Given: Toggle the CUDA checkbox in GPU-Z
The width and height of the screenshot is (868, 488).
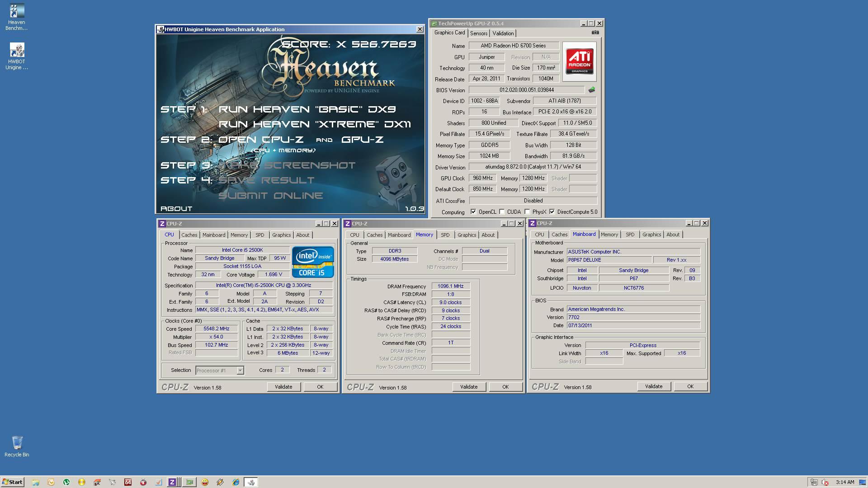Looking at the screenshot, I should [502, 212].
